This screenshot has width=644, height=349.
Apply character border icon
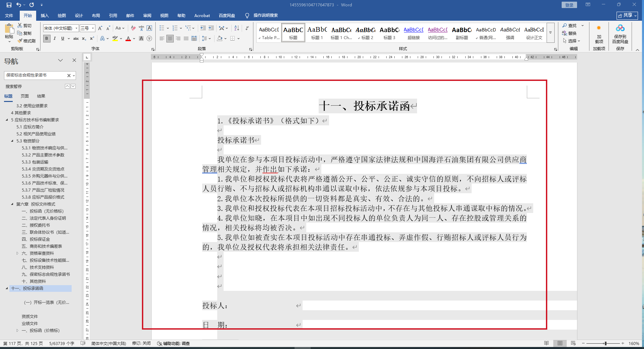(x=149, y=28)
